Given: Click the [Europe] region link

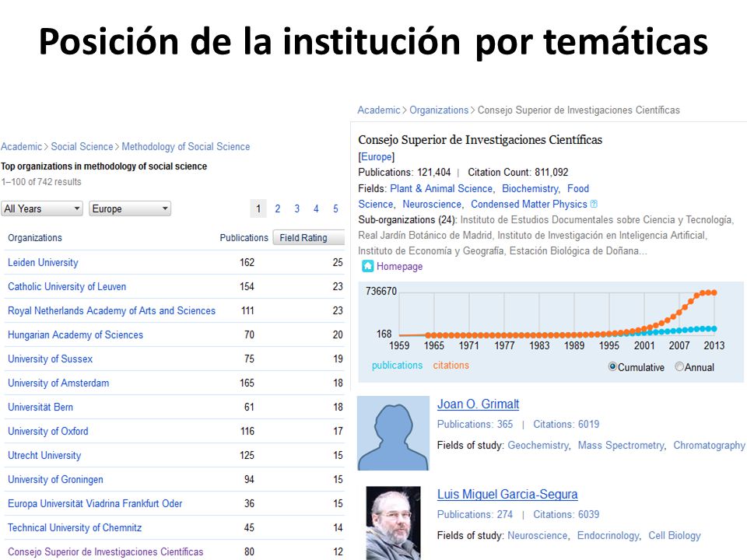Looking at the screenshot, I should [377, 156].
